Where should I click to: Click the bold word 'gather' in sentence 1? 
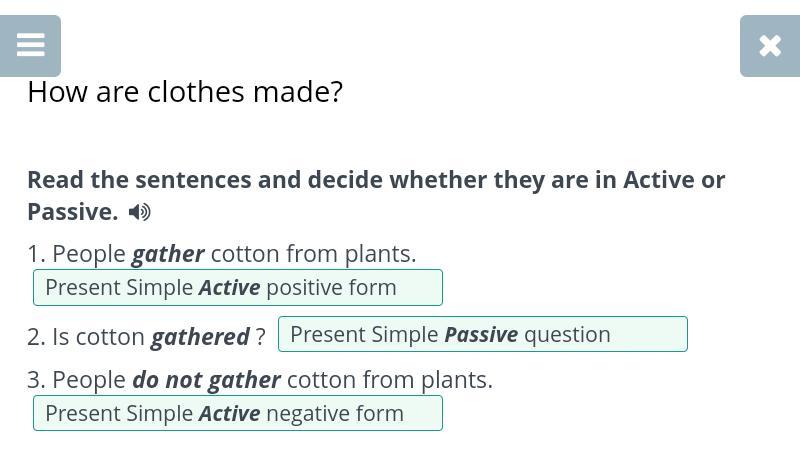168,254
